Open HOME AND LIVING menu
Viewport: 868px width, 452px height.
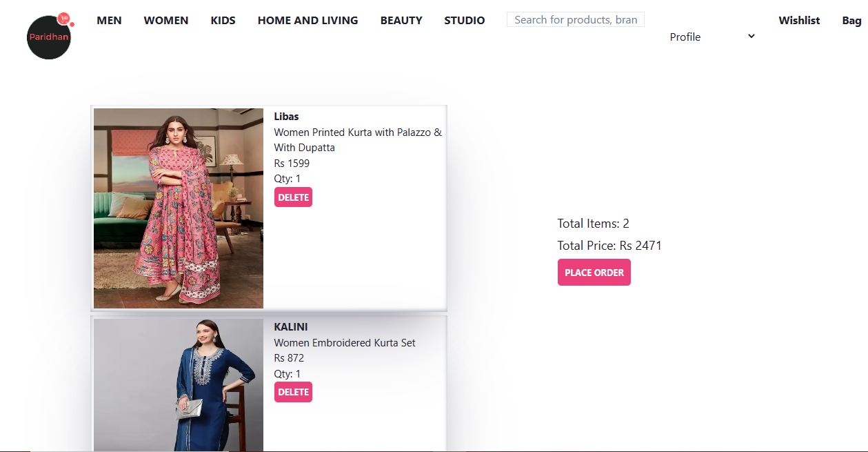[x=308, y=21]
